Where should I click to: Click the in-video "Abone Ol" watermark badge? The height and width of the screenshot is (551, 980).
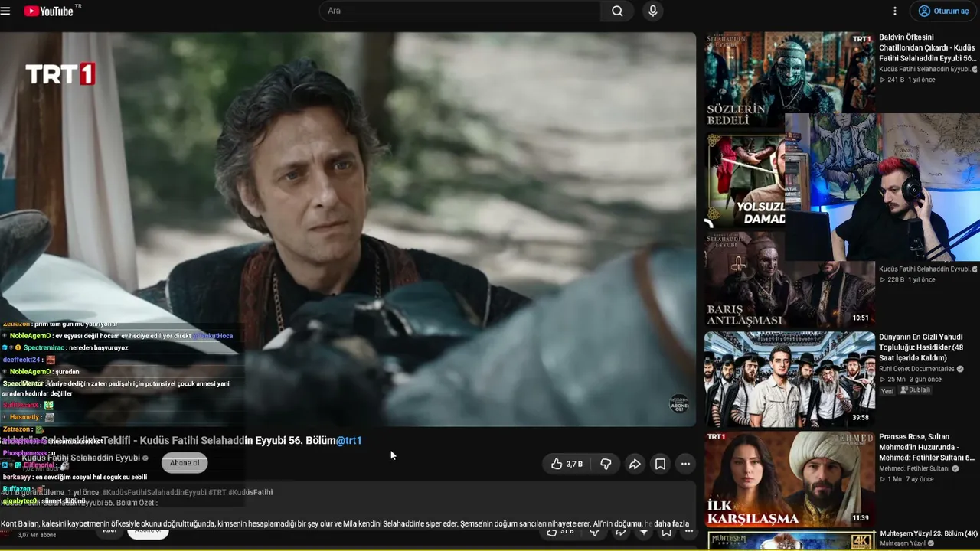(x=679, y=404)
